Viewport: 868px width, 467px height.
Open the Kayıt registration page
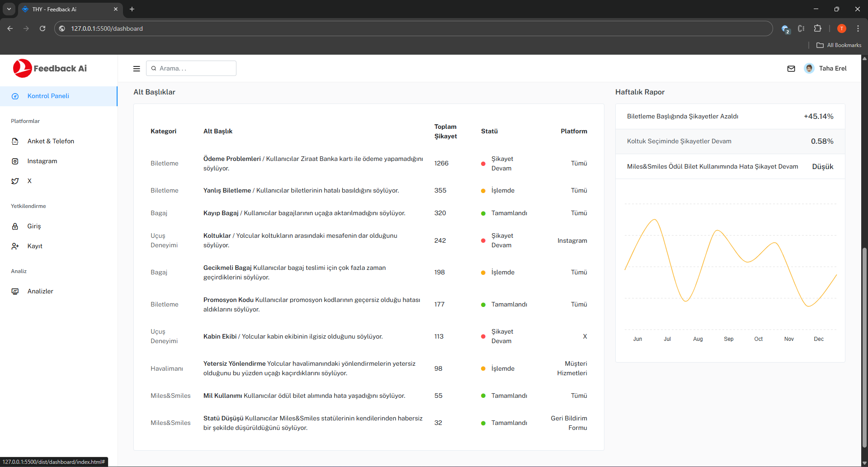click(58, 246)
